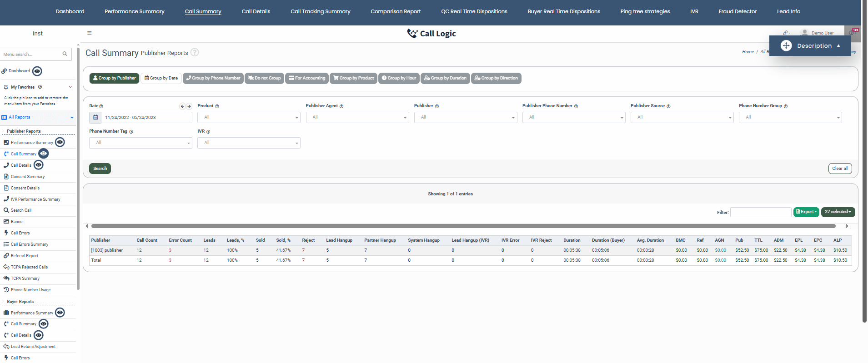Open the help notifications icon with badge

[852, 32]
